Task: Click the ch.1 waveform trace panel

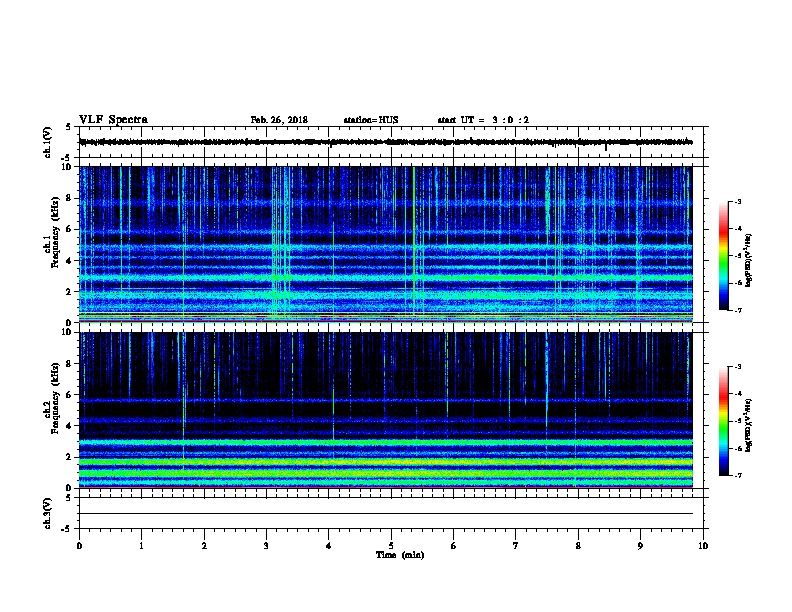Action: pyautogui.click(x=391, y=142)
